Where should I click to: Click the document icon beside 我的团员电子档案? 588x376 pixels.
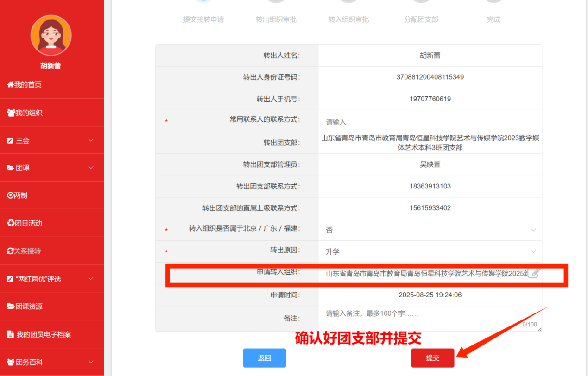10,334
